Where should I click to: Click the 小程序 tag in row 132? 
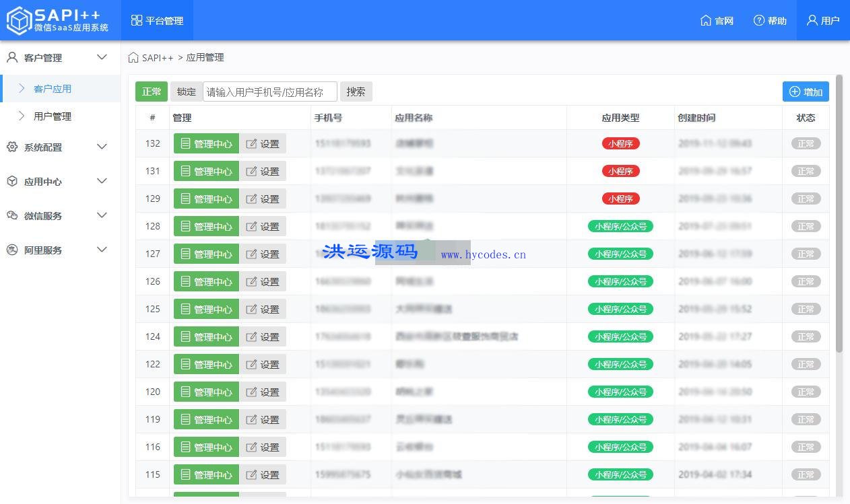(620, 143)
